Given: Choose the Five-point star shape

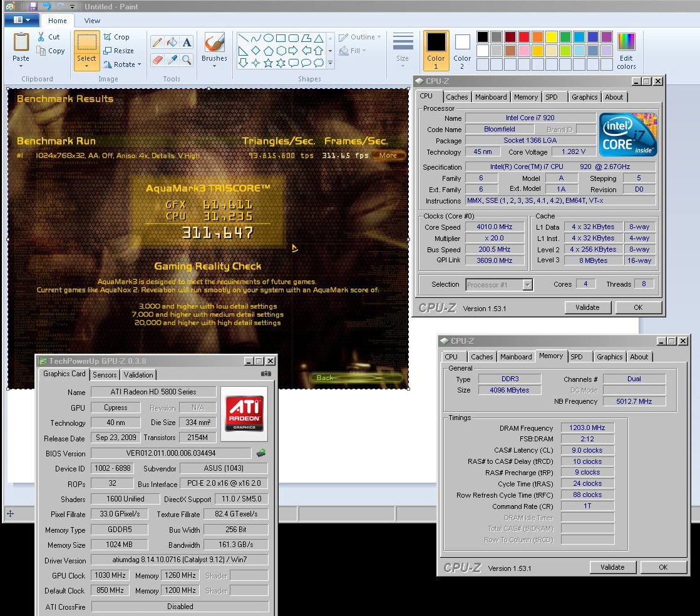Looking at the screenshot, I should pyautogui.click(x=269, y=63).
